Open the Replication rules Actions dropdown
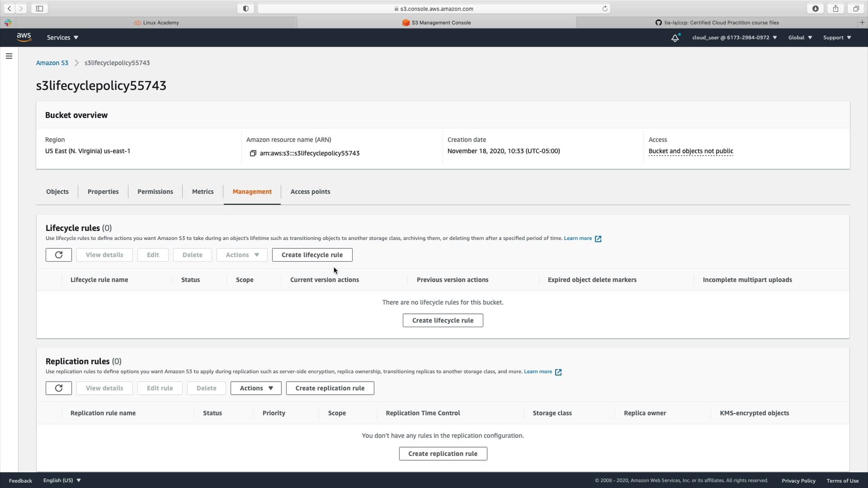 click(x=256, y=388)
